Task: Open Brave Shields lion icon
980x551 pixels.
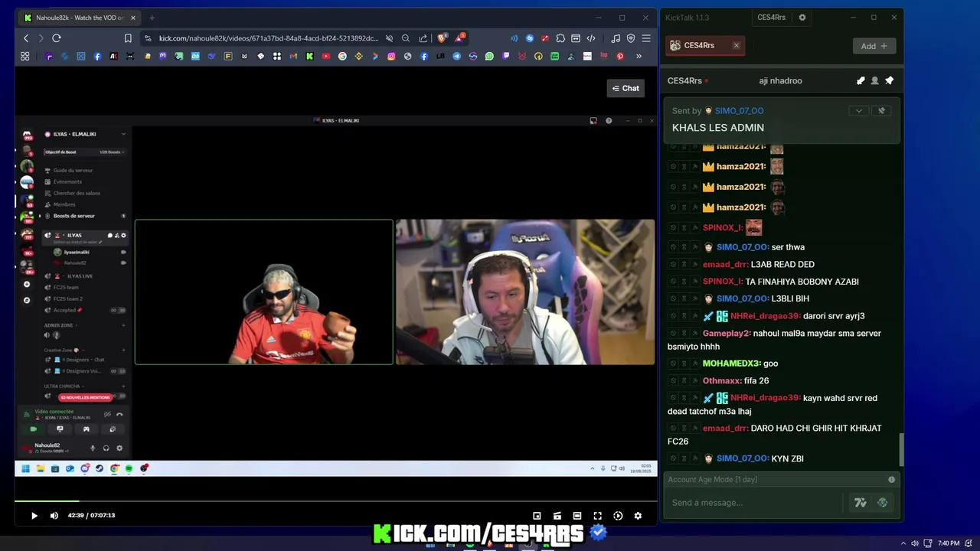Action: 442,38
